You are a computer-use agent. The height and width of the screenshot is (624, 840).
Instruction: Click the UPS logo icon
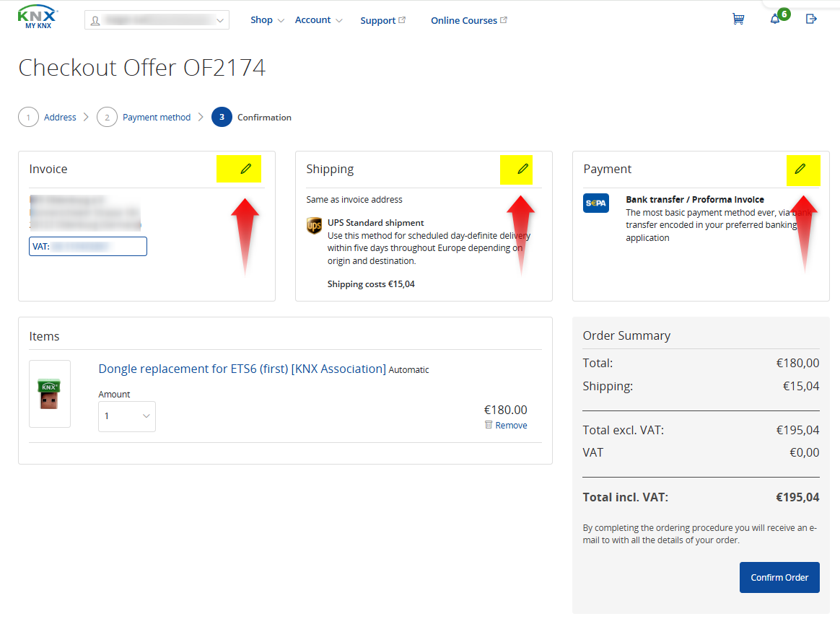pos(314,226)
